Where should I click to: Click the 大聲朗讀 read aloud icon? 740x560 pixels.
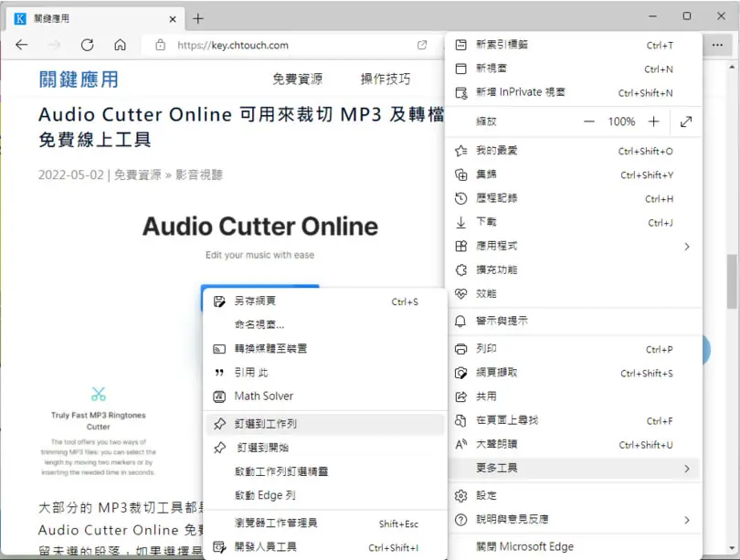460,444
